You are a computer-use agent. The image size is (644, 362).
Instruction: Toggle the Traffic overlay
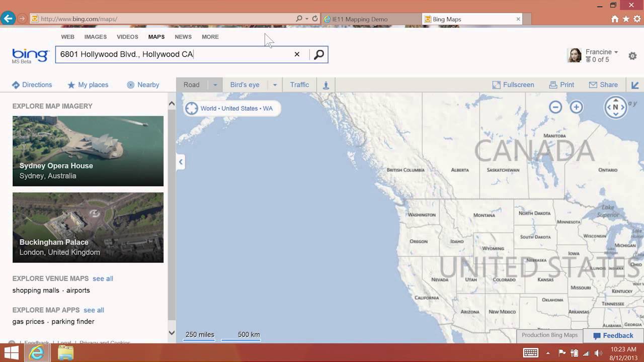pos(299,84)
